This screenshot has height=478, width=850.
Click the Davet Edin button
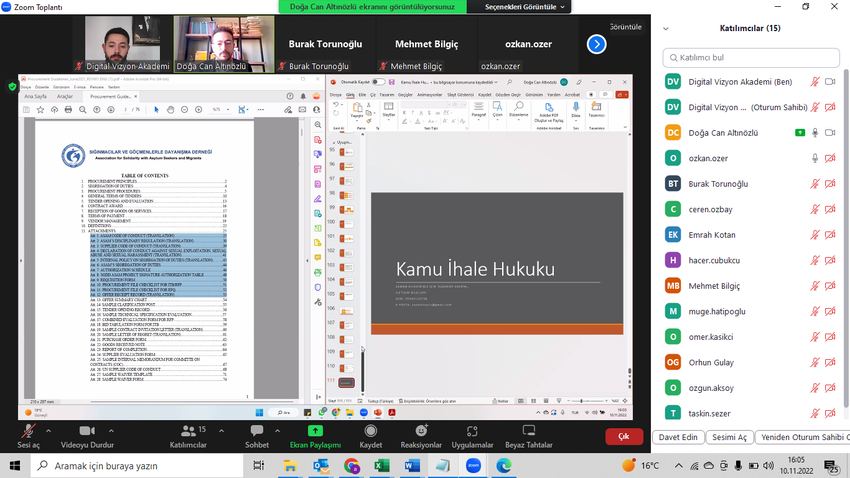tap(678, 437)
